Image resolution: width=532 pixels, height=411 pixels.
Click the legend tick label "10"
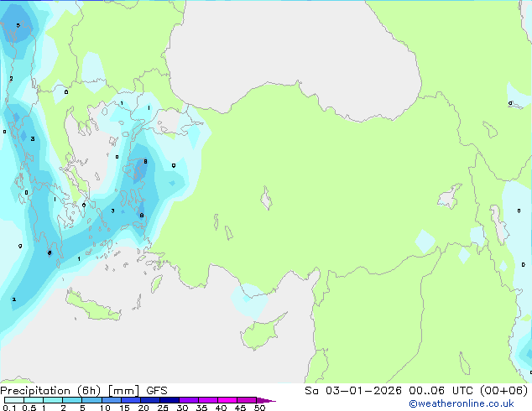pyautogui.click(x=105, y=408)
